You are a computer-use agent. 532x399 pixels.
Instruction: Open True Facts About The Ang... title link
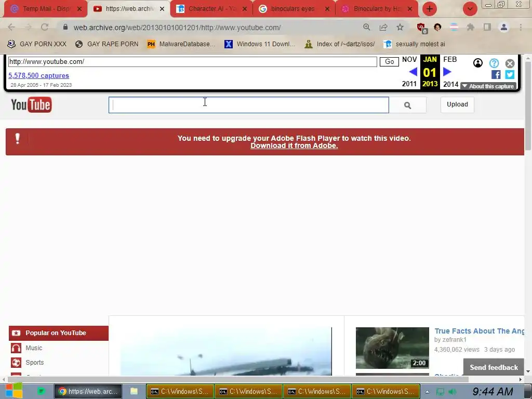tap(479, 331)
